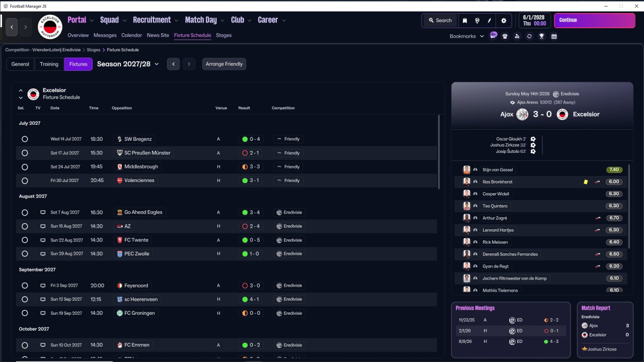Expand the Bookmarks dropdown
This screenshot has width=644, height=362.
tap(467, 36)
